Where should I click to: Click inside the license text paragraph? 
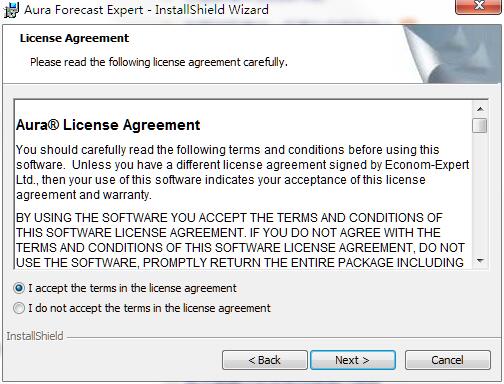click(x=243, y=172)
